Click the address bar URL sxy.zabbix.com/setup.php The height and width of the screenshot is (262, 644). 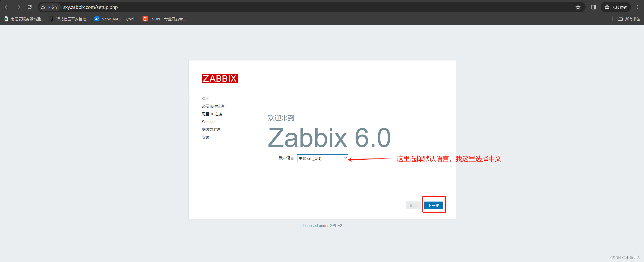tap(90, 7)
